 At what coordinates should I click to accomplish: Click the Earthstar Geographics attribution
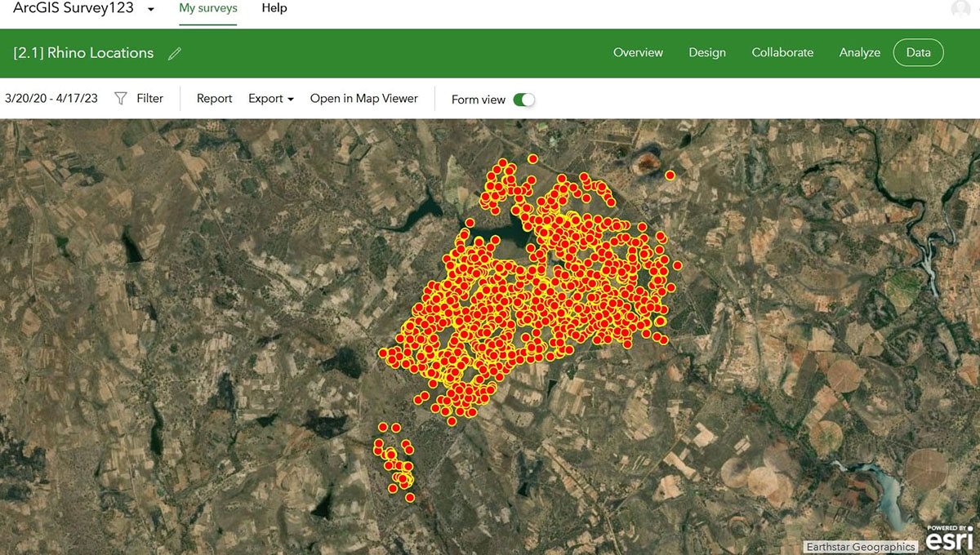coord(861,547)
